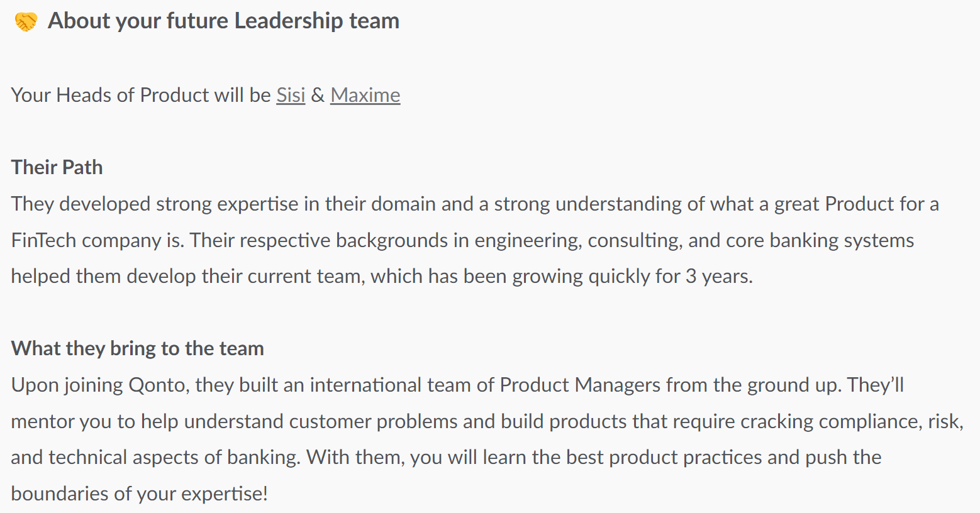Click the word 'Qonto' in the paragraph
This screenshot has width=980, height=513.
click(157, 385)
